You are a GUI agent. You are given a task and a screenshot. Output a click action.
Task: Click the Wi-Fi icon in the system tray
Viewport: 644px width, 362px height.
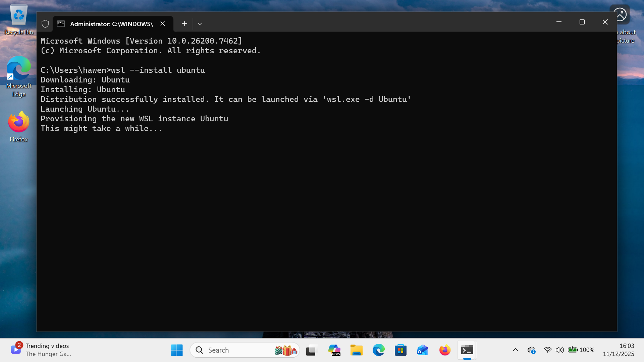pyautogui.click(x=548, y=350)
